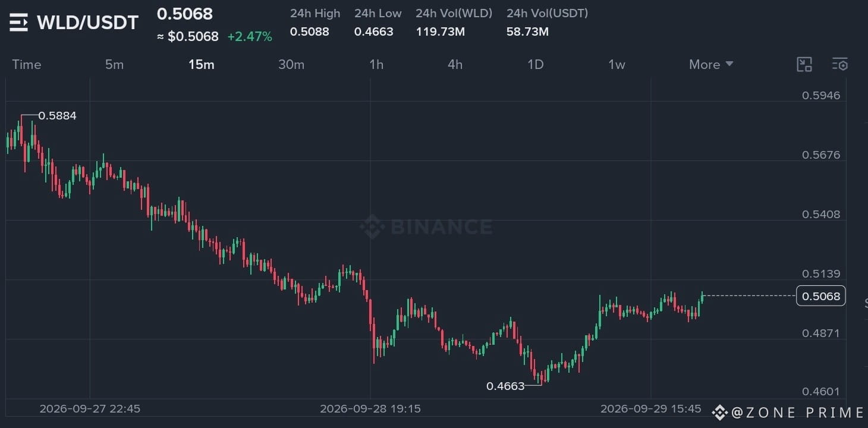Screen dimensions: 868x428
Task: Switch to the 1w interval
Action: [617, 64]
